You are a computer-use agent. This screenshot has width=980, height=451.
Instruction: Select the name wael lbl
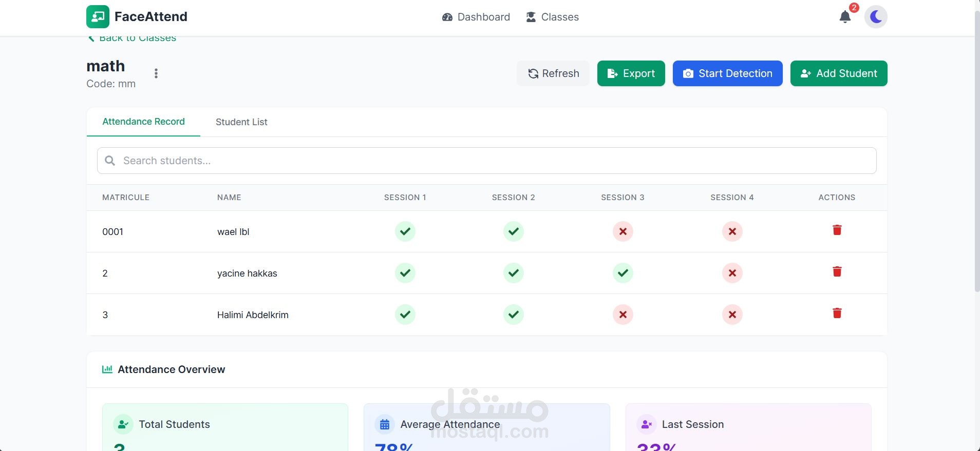pos(233,232)
